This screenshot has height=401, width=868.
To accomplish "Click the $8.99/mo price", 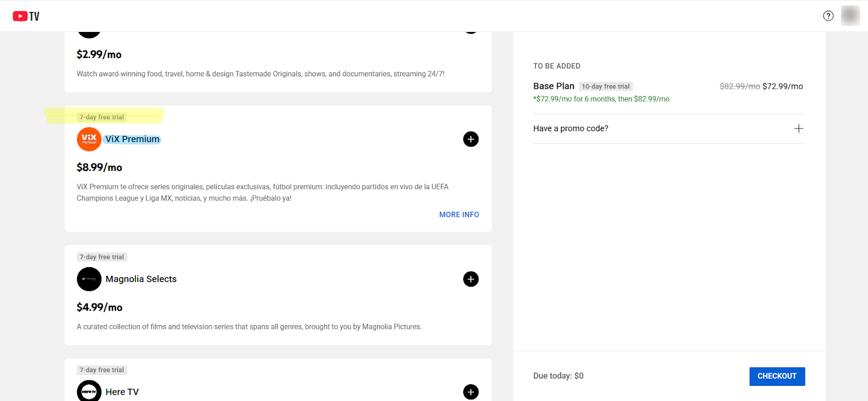I will coord(99,167).
